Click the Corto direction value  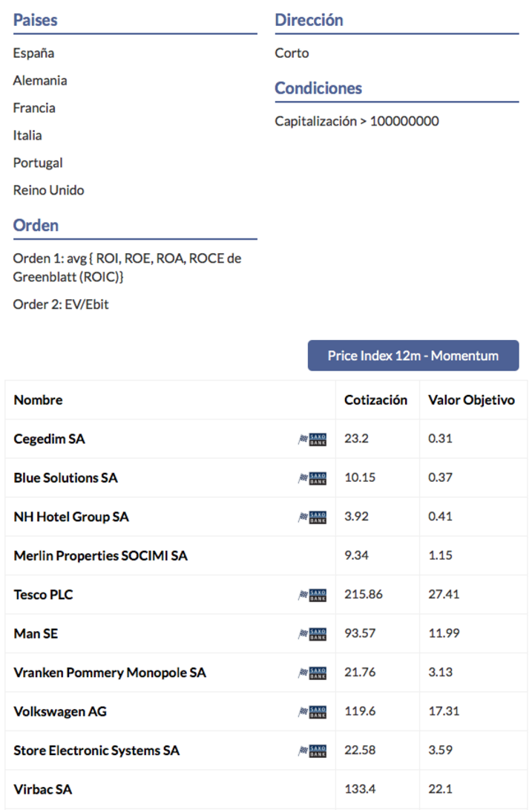tap(292, 53)
